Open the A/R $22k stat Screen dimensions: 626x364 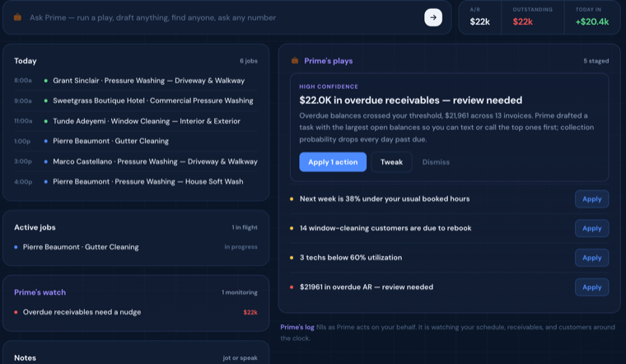(479, 17)
